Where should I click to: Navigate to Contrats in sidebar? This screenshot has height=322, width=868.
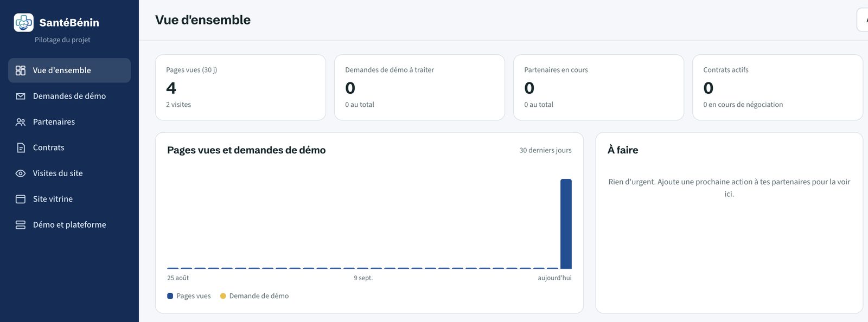pos(69,147)
